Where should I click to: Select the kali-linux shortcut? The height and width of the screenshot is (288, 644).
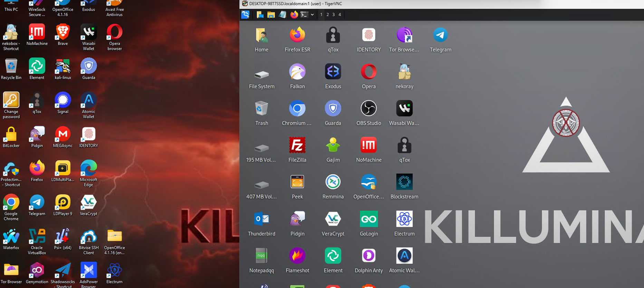tap(63, 69)
